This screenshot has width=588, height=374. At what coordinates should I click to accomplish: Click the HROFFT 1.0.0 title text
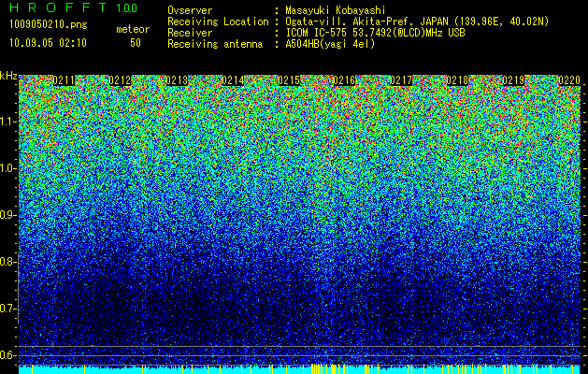tap(74, 7)
